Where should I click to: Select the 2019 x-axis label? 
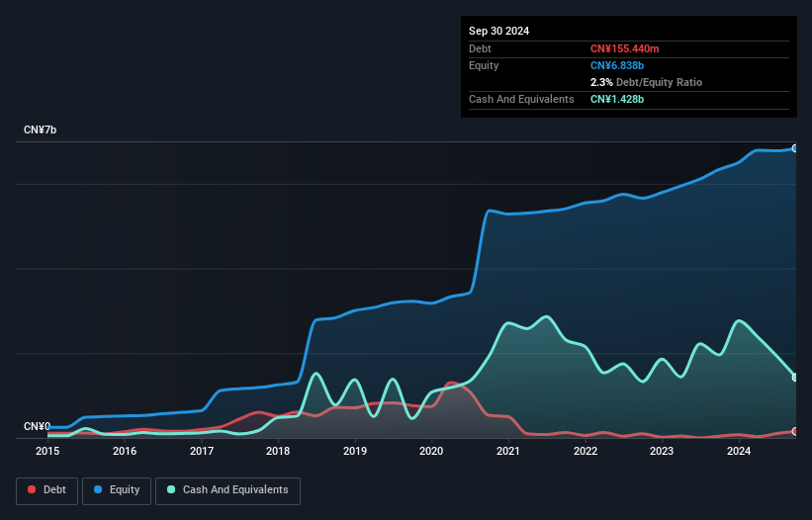coord(355,451)
